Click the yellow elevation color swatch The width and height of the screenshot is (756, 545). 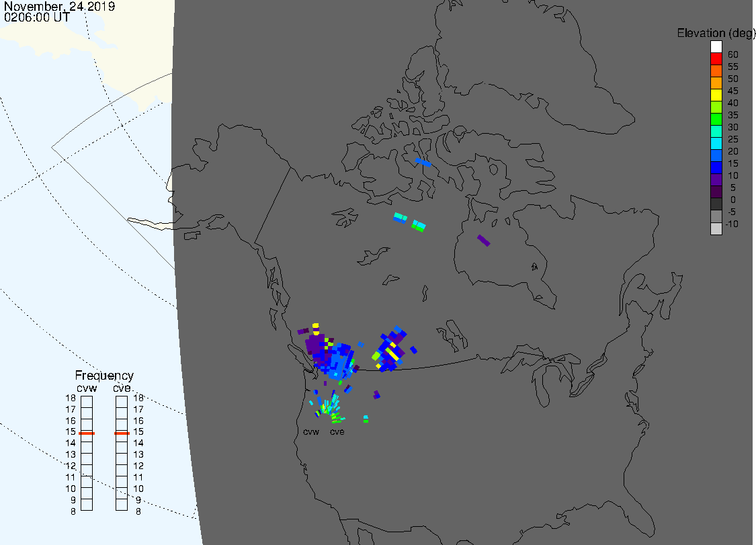tap(716, 95)
